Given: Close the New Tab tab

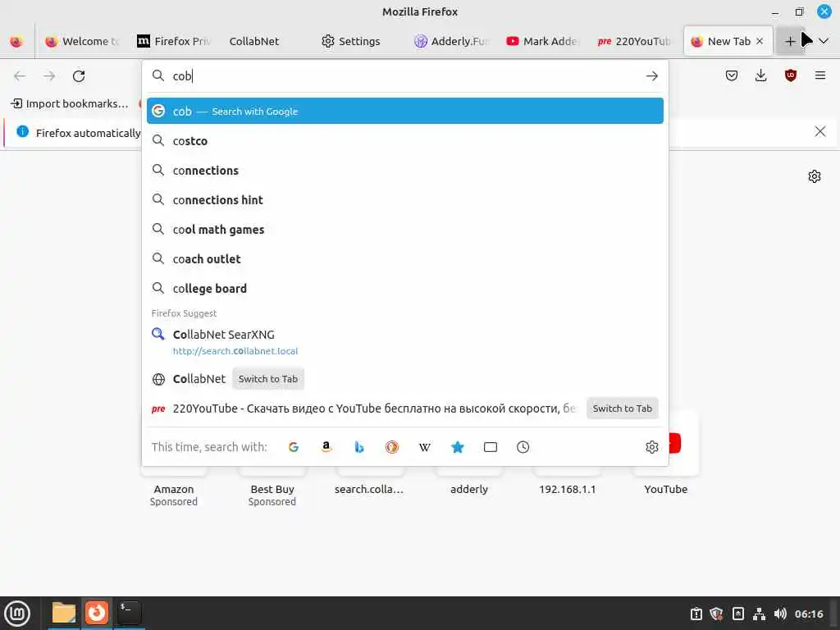Looking at the screenshot, I should (x=759, y=41).
